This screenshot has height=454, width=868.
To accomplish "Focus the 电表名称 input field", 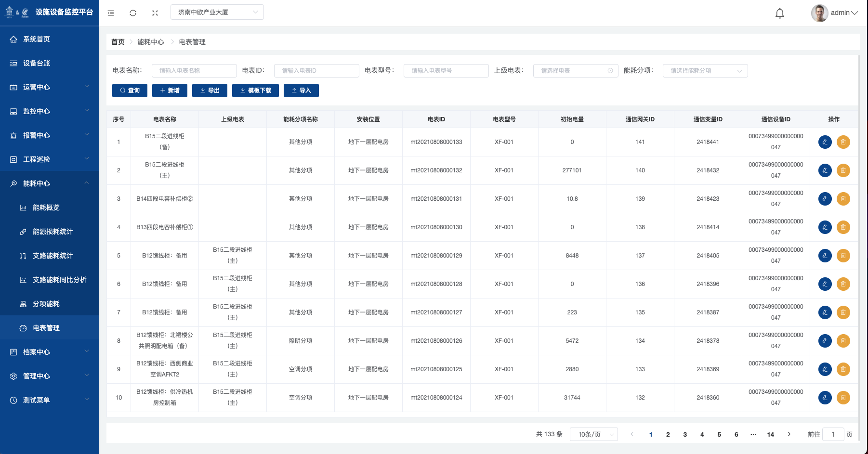I will click(194, 71).
